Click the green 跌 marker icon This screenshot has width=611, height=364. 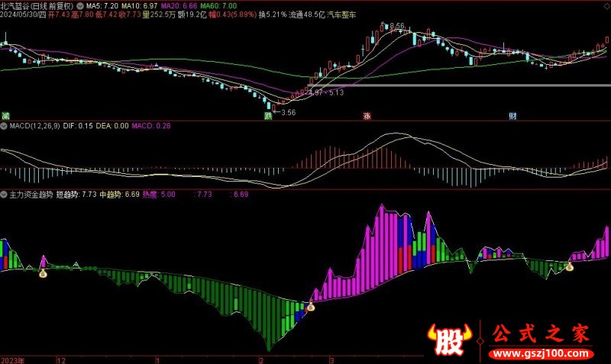pos(268,116)
